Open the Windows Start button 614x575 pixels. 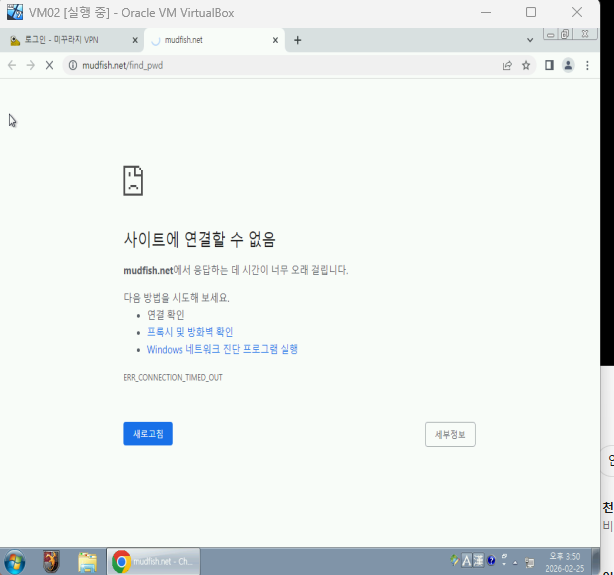(14, 561)
